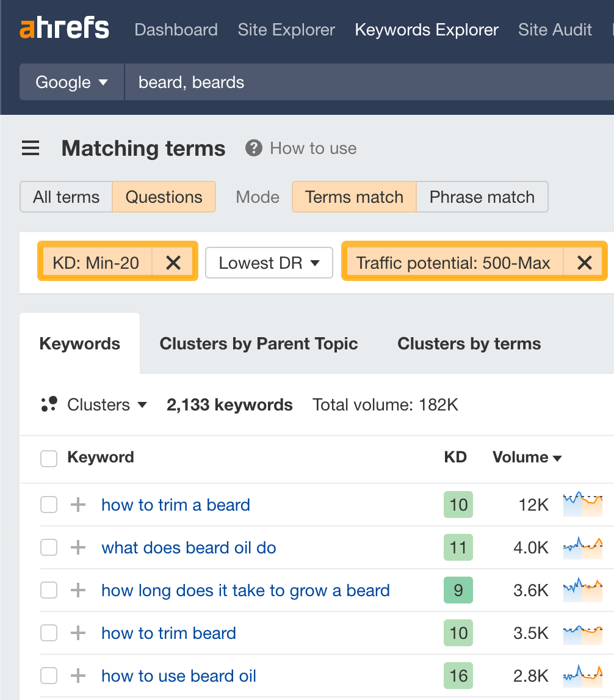Viewport: 614px width, 700px height.
Task: Open the keyword 'how long does it take to grow a beard'
Action: (x=245, y=590)
